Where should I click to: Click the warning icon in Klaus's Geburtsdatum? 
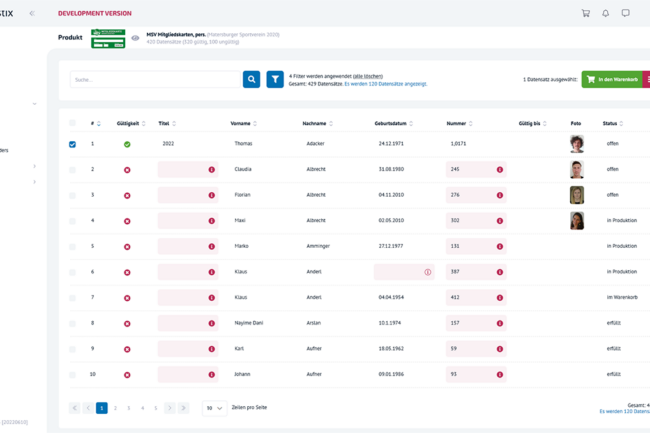click(x=428, y=272)
